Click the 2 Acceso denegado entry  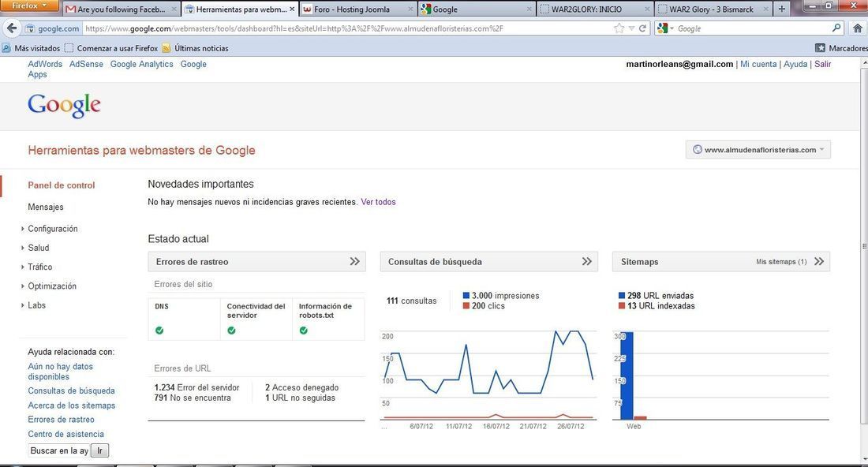(301, 387)
